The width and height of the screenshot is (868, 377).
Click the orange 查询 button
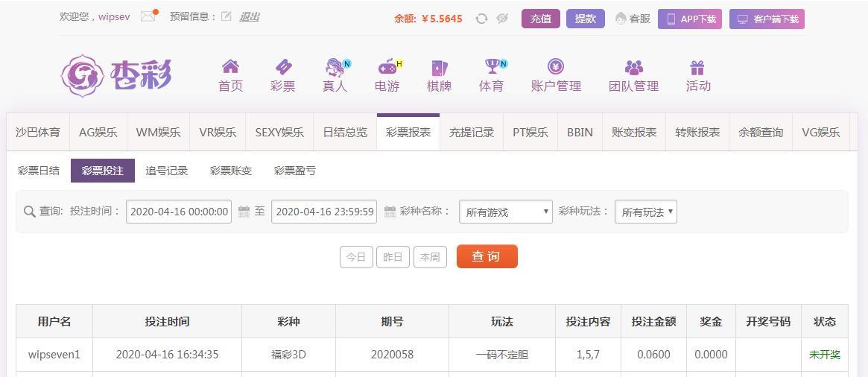[487, 256]
